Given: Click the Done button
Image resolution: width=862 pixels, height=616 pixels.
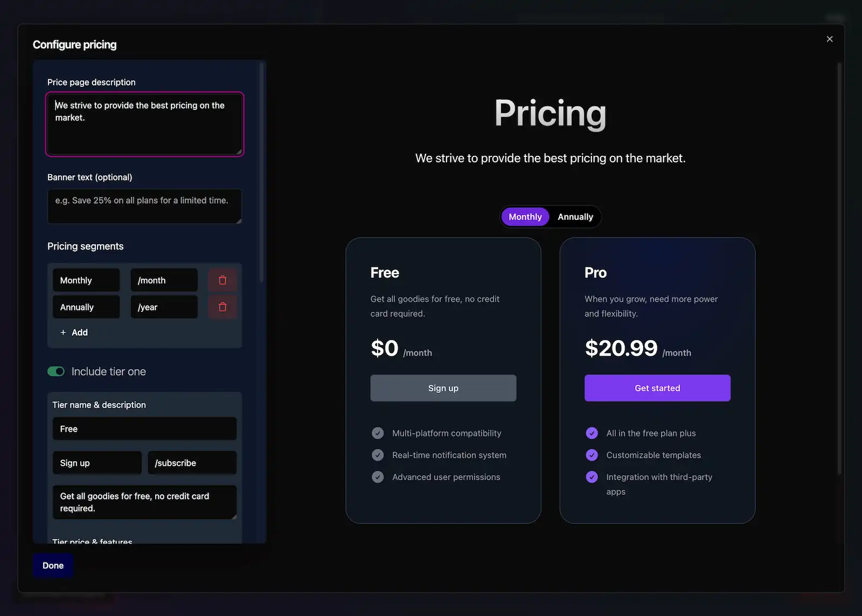Looking at the screenshot, I should pos(53,565).
